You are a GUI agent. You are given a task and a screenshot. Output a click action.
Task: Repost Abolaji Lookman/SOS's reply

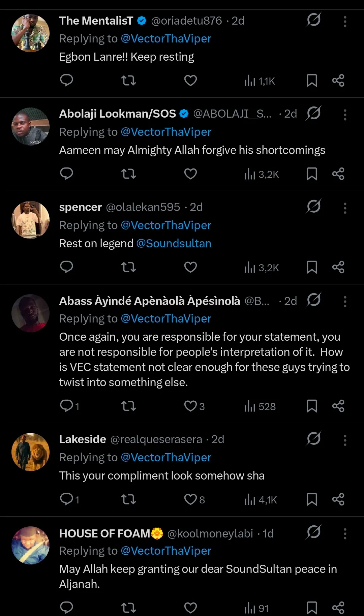click(128, 174)
